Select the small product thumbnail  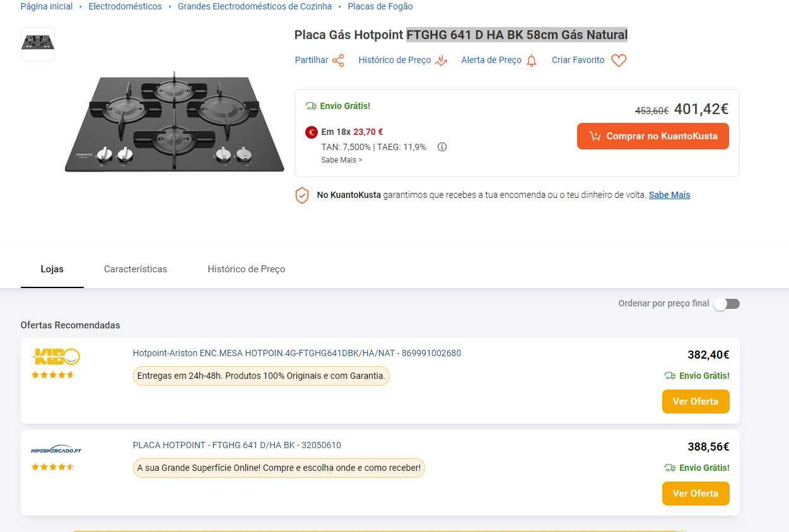pyautogui.click(x=38, y=44)
